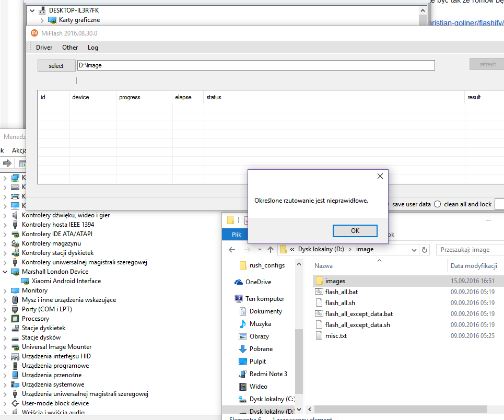The image size is (504, 420).
Task: Refresh the Explorer folder view
Action: 424,250
